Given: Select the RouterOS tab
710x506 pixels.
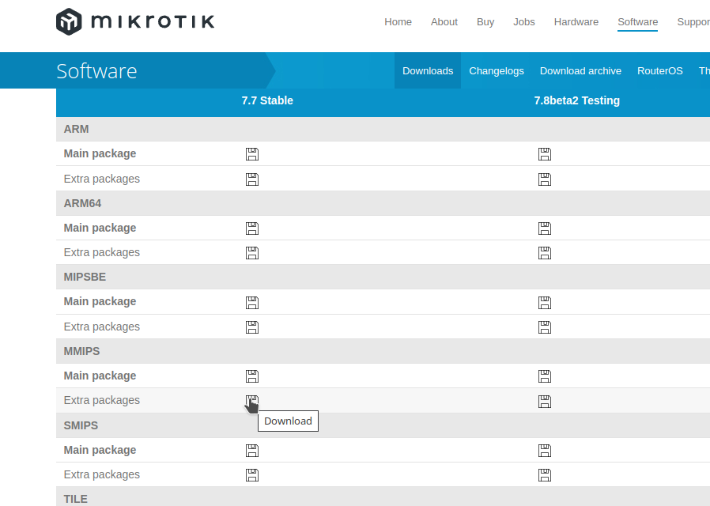Looking at the screenshot, I should click(659, 71).
